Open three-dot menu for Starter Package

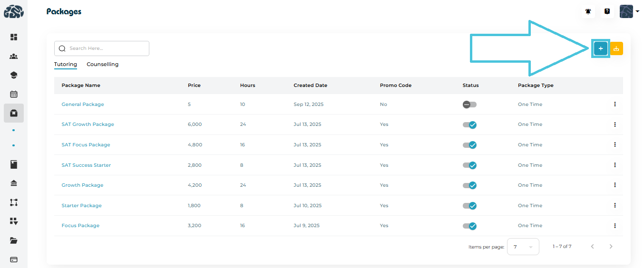[x=615, y=206]
